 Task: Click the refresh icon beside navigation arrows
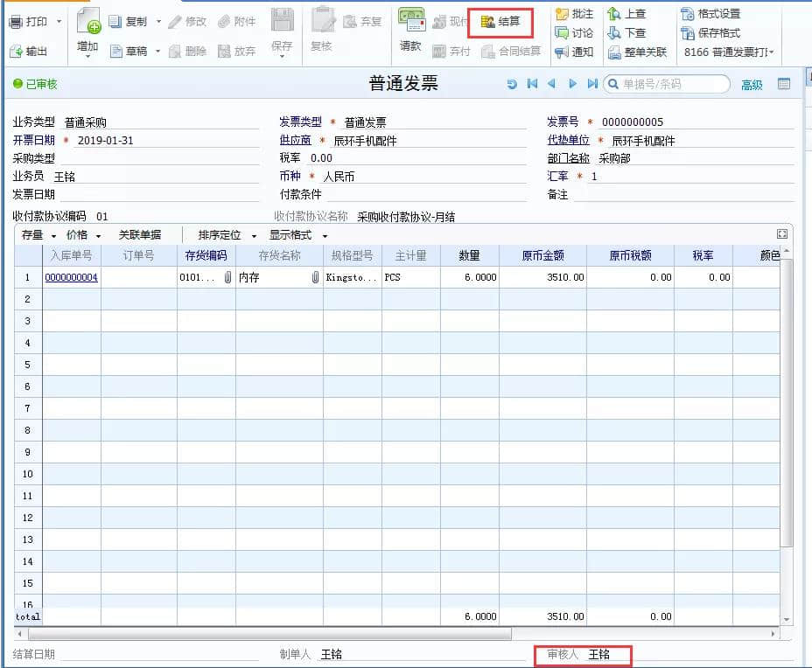pos(512,84)
